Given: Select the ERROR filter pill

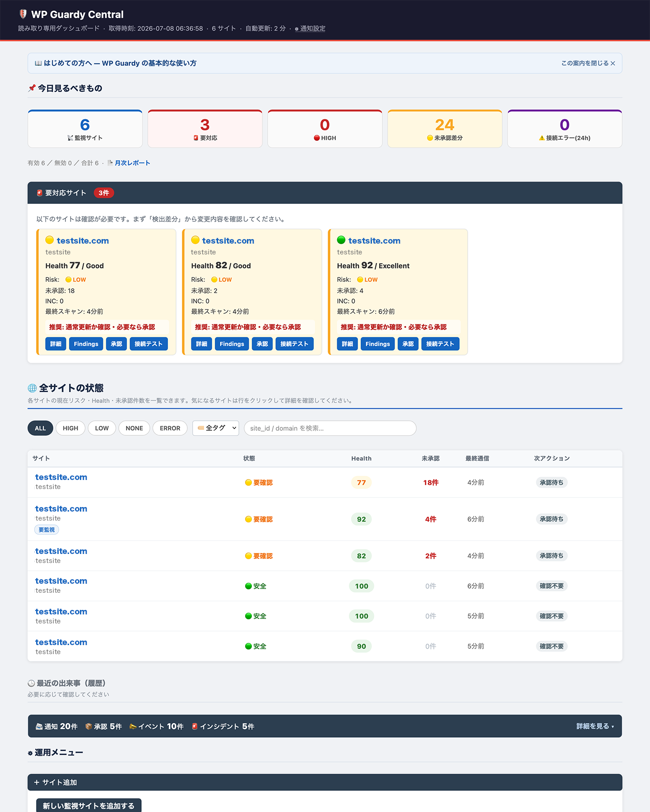Looking at the screenshot, I should [x=170, y=428].
